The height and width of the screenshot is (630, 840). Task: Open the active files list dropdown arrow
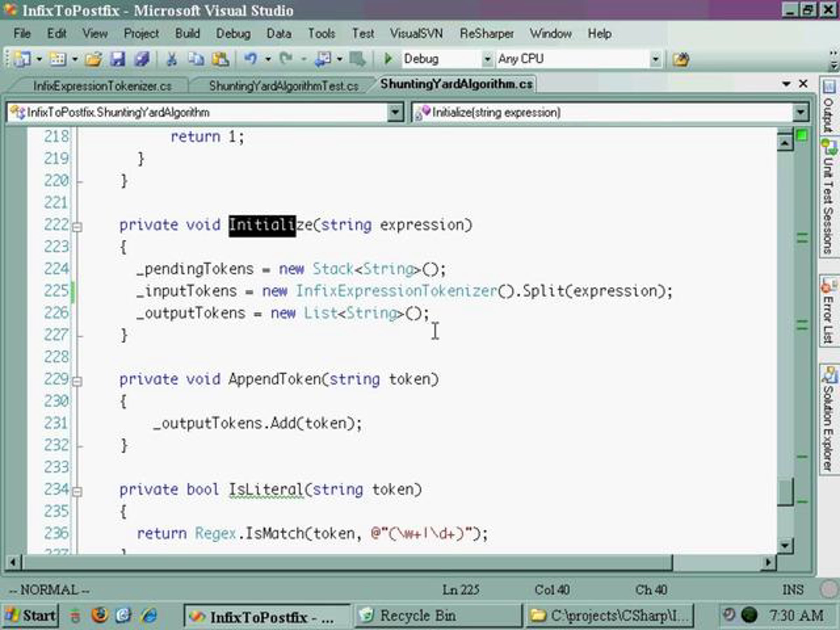point(786,84)
